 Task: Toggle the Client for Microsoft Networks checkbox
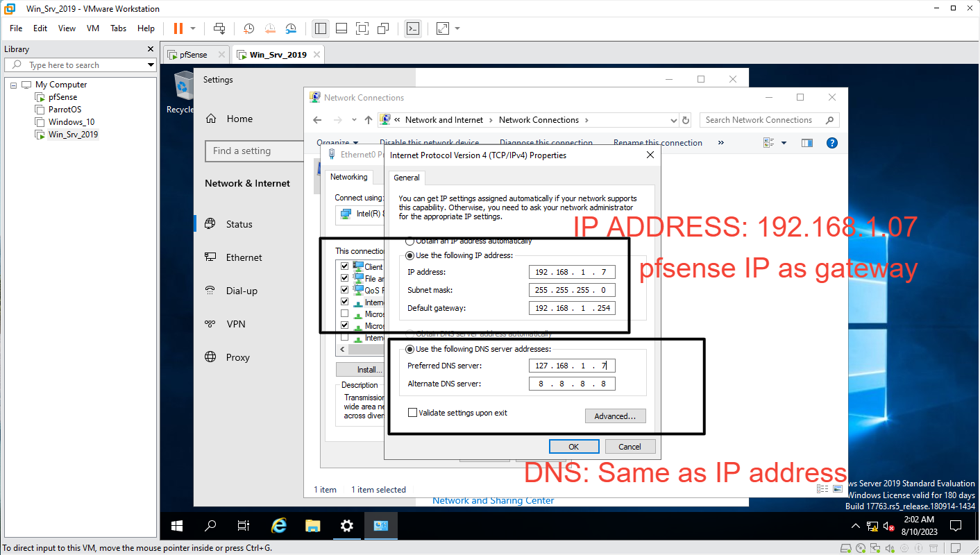(x=345, y=266)
